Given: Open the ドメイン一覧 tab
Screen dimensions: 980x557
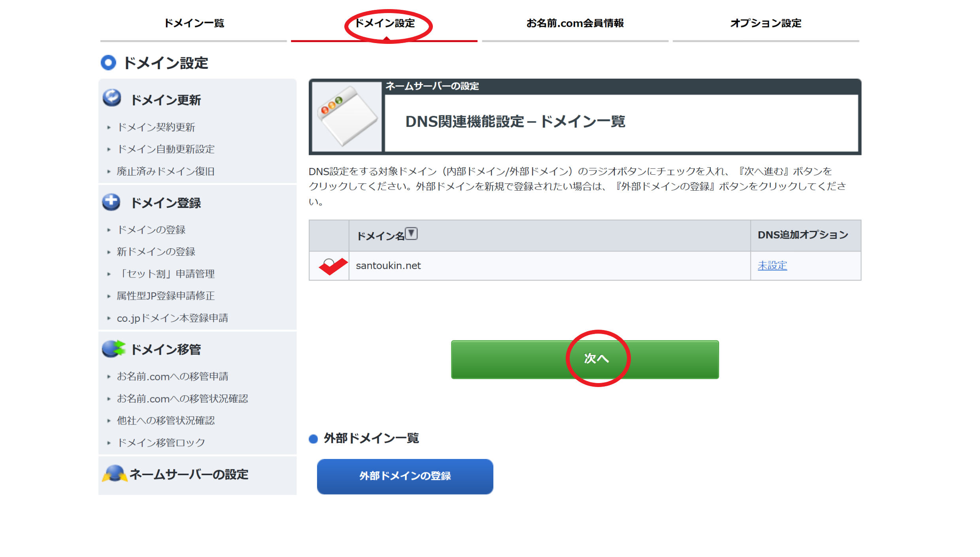Looking at the screenshot, I should pos(194,23).
